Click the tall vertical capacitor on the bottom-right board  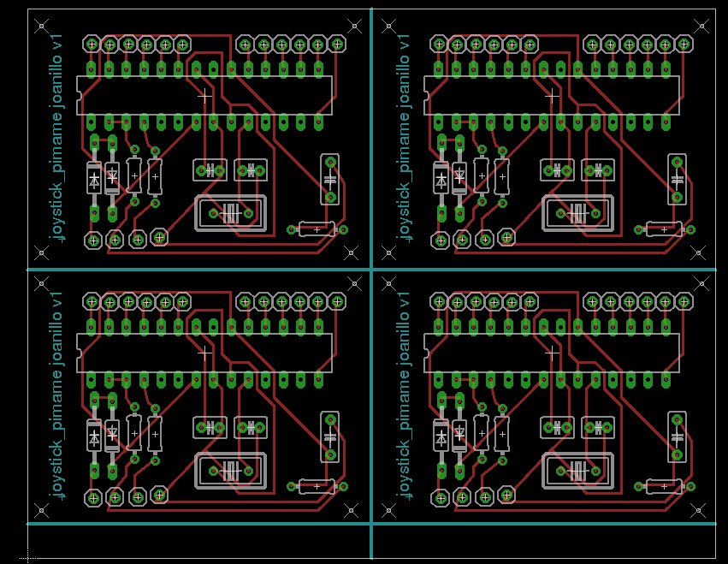point(677,436)
